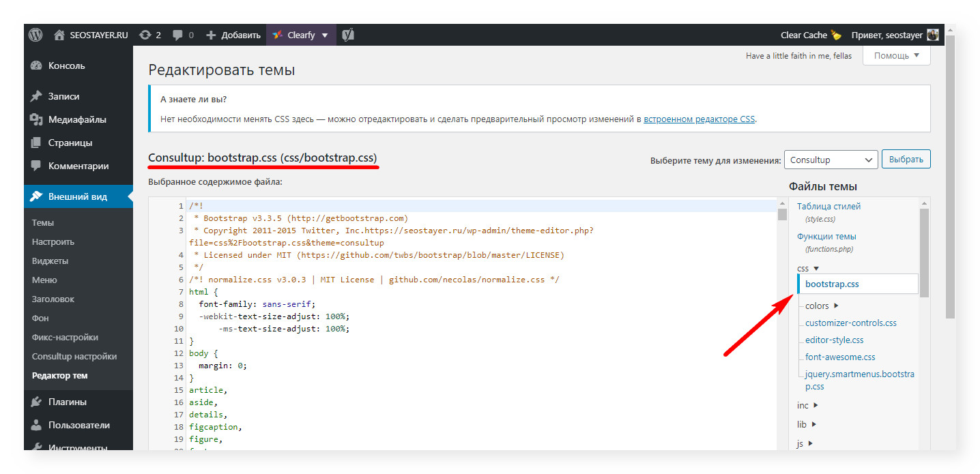The image size is (980, 474).
Task: Open Таблица стилей style.css file
Action: [x=828, y=206]
